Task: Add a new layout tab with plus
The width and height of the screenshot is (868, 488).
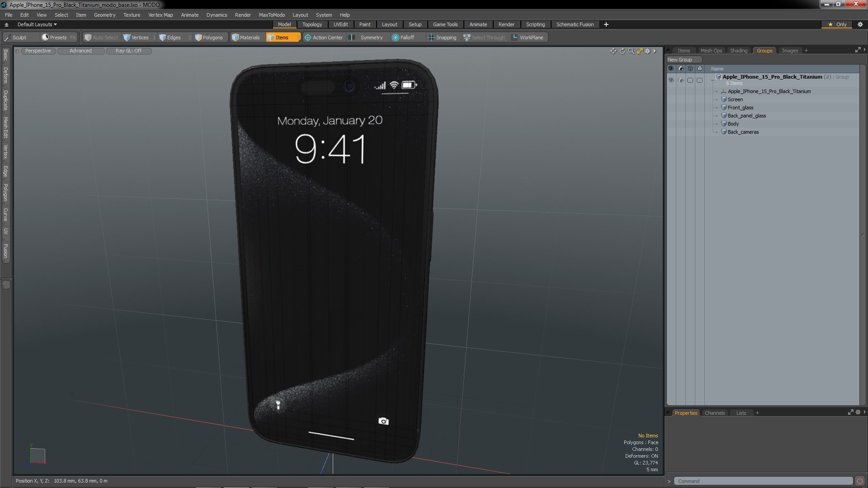Action: coord(606,24)
